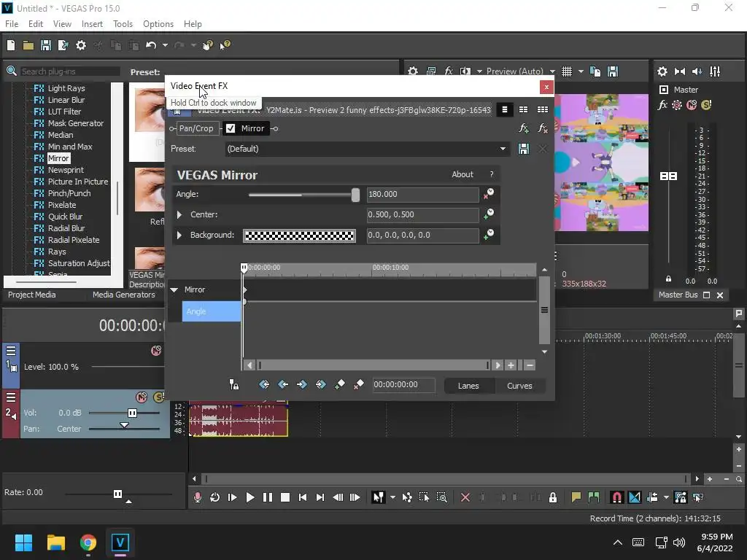Save preview snapshot to file
Image resolution: width=747 pixels, height=560 pixels.
click(x=613, y=71)
